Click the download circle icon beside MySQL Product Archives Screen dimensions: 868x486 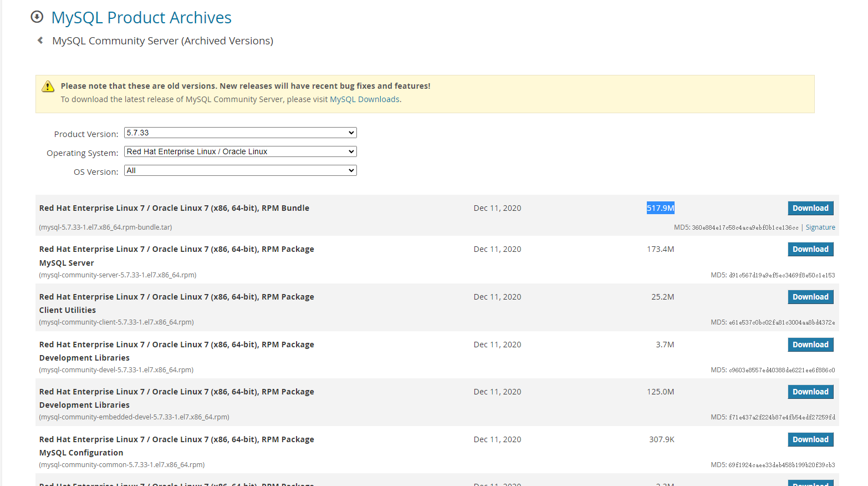coord(37,17)
